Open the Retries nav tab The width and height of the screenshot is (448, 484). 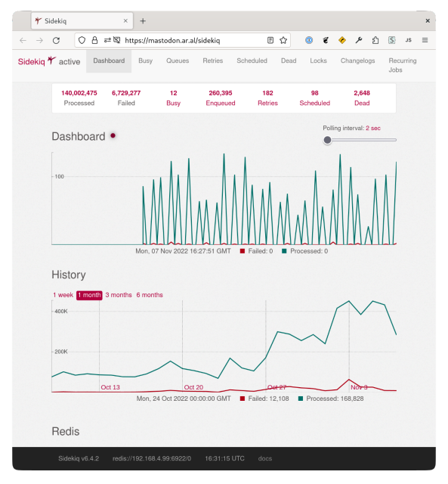[x=213, y=60]
